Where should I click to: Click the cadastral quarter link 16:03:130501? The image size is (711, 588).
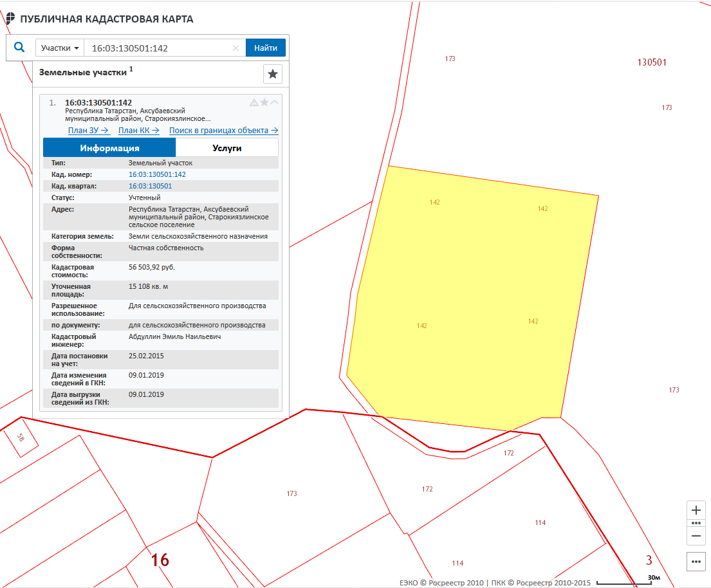151,186
